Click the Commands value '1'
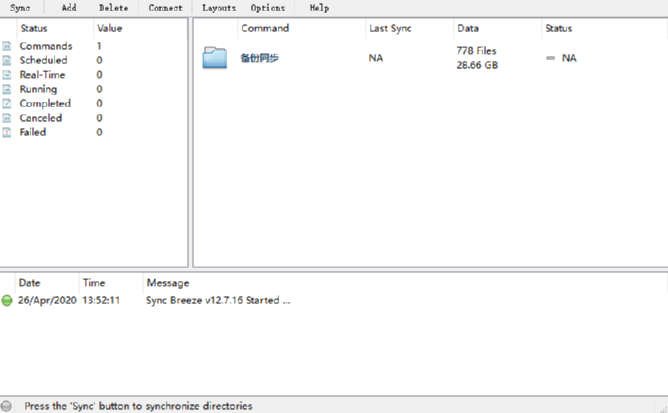Image resolution: width=668 pixels, height=413 pixels. pos(99,46)
